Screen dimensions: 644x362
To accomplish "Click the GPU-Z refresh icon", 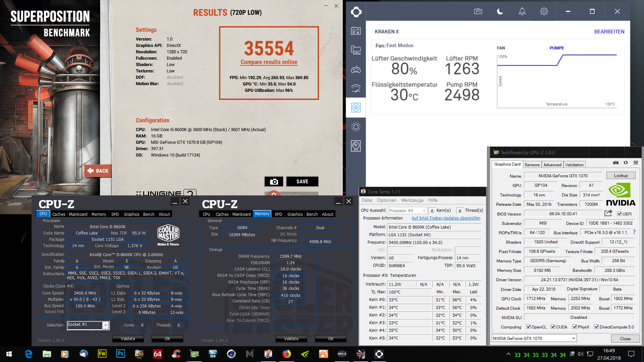I will [x=626, y=163].
